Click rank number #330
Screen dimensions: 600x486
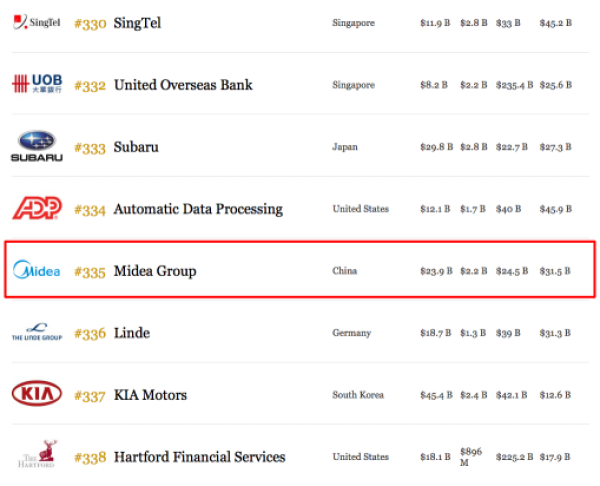coord(90,24)
